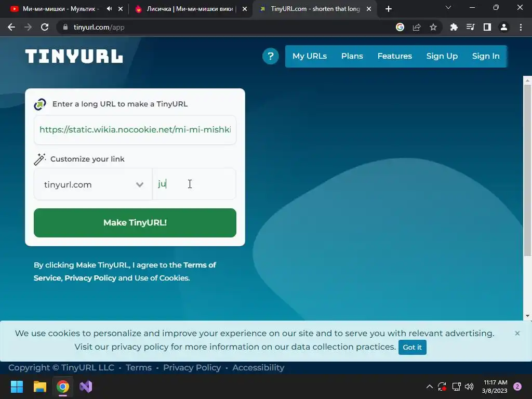
Task: Click the Chrome taskbar icon
Action: pos(63,387)
